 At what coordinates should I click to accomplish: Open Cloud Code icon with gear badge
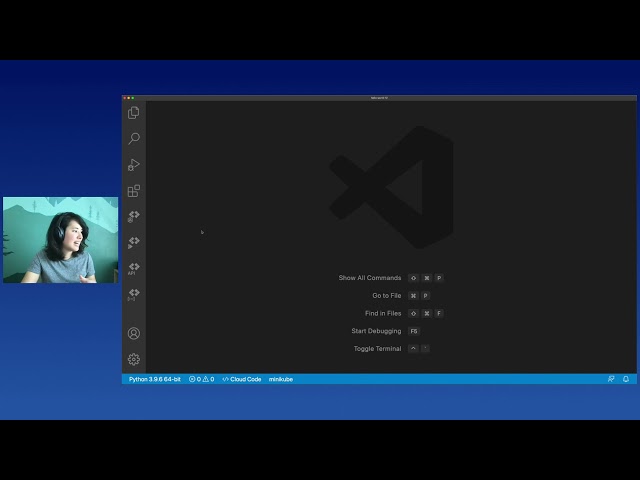point(133,216)
